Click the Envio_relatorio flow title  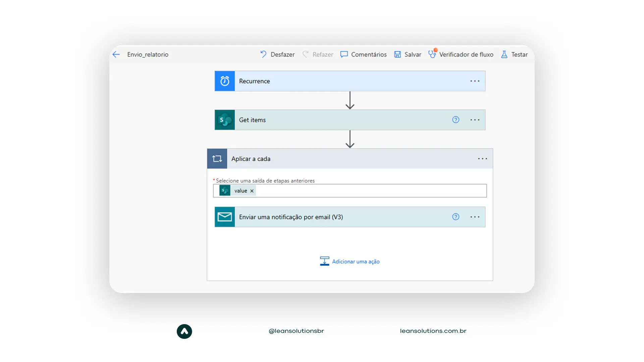148,54
